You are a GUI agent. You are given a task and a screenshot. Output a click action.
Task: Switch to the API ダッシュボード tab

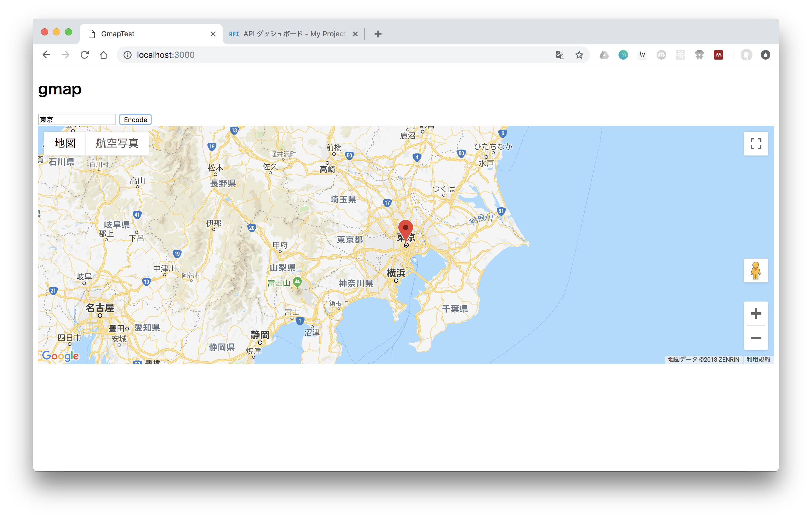click(x=293, y=34)
